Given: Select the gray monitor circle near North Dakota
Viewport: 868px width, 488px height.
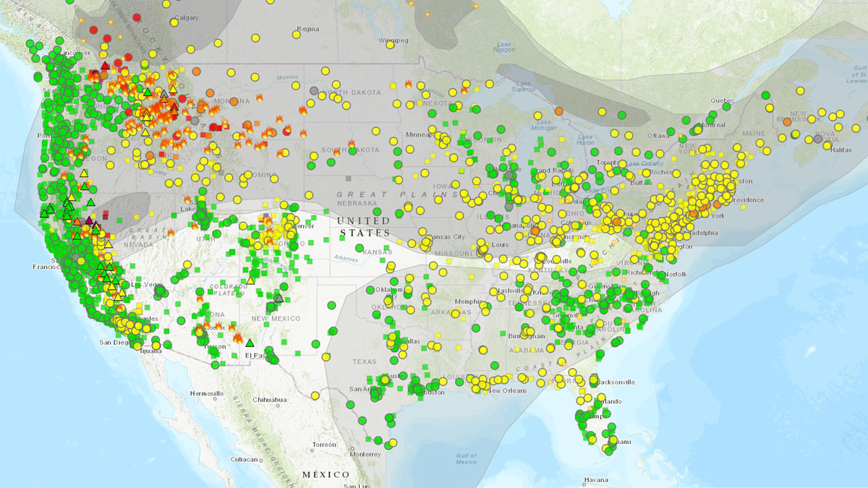Looking at the screenshot, I should (x=312, y=91).
